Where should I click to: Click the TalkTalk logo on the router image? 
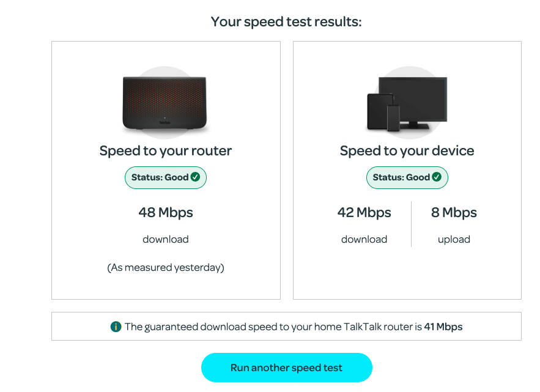click(x=165, y=122)
